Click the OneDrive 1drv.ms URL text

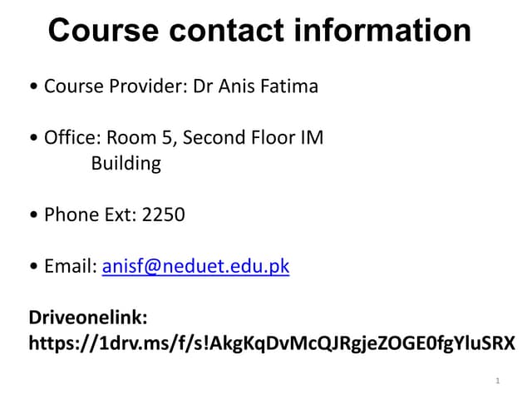272,342
